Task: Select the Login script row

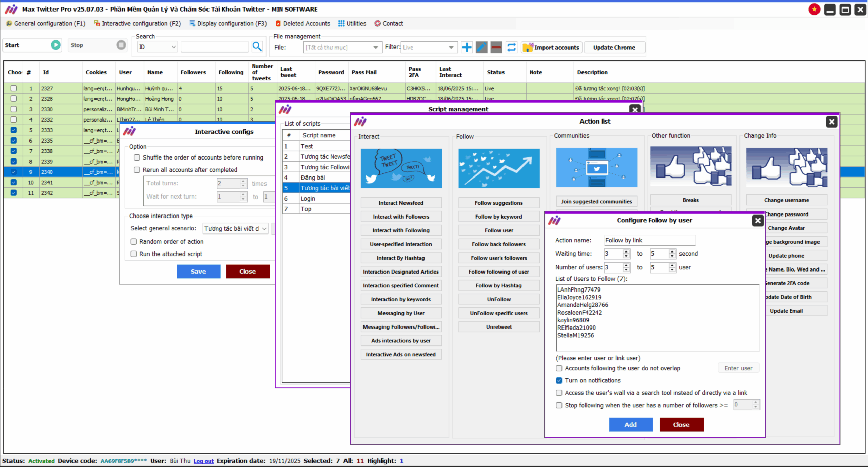Action: tap(316, 199)
